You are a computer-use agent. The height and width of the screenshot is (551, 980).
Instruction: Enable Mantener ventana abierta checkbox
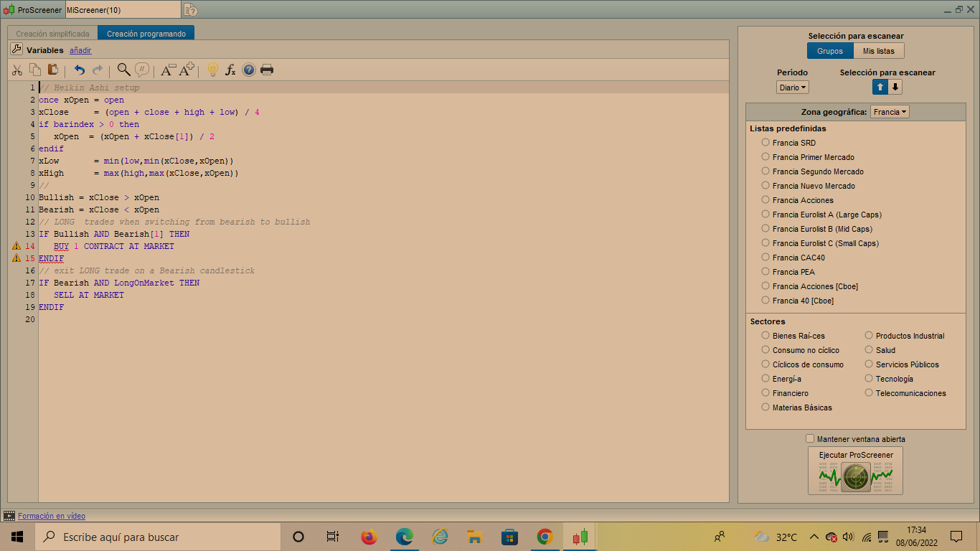point(810,438)
